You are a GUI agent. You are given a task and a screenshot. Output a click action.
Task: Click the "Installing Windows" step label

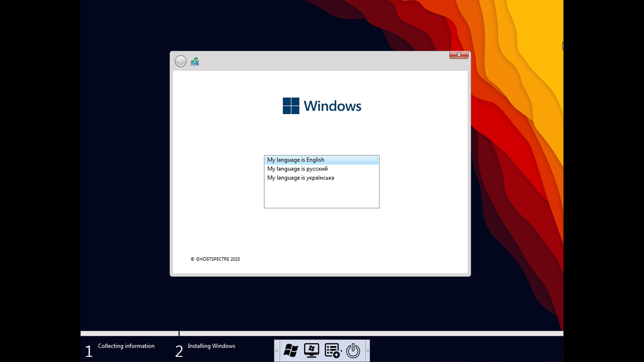(211, 346)
